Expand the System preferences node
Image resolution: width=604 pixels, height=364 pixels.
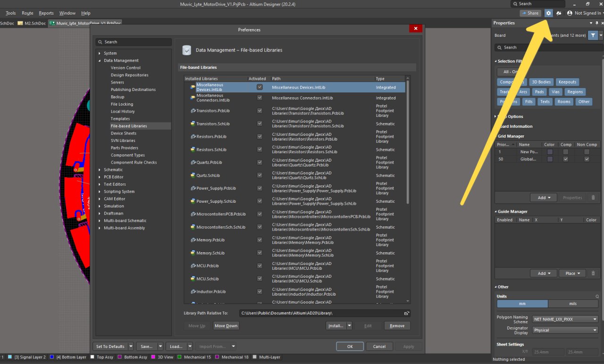[100, 53]
